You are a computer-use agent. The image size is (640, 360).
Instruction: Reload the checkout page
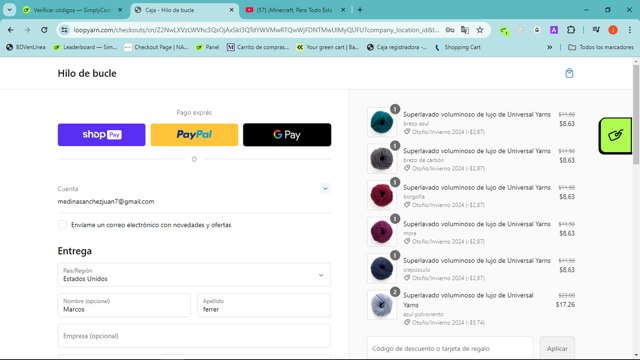pos(44,30)
